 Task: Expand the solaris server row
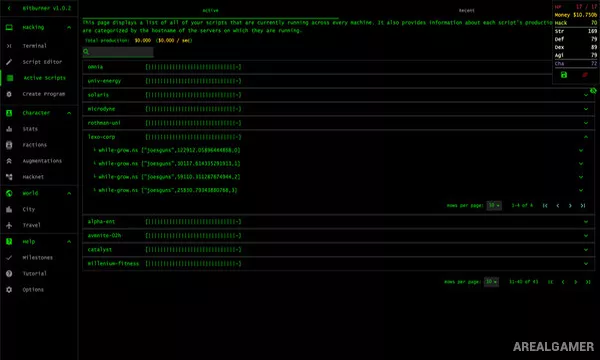pyautogui.click(x=586, y=95)
